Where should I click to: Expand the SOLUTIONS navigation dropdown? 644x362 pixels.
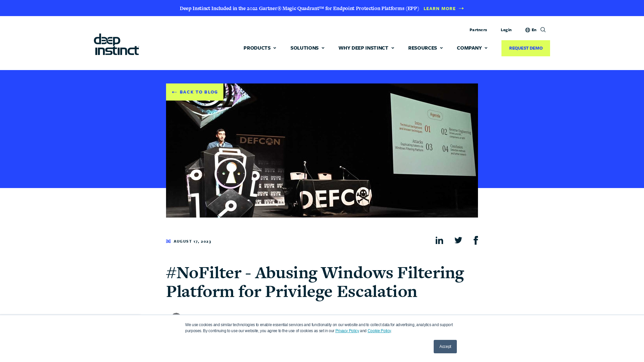(307, 48)
